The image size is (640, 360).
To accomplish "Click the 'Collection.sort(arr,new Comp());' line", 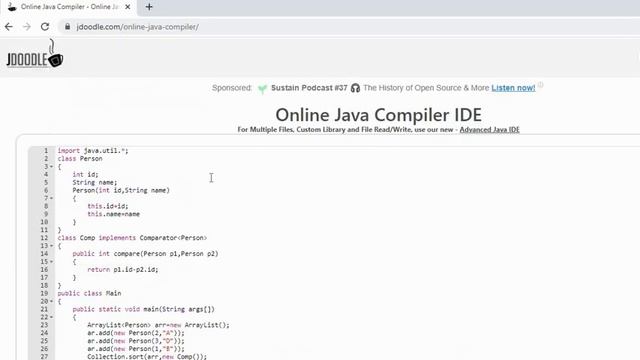I will pyautogui.click(x=147, y=357).
